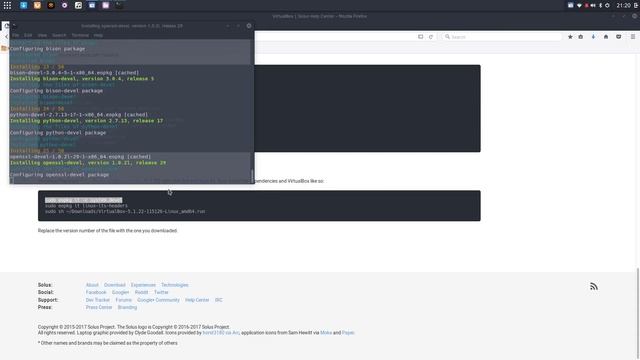Open the RSS feed icon in the footer
This screenshot has width=640, height=360.
tap(594, 287)
